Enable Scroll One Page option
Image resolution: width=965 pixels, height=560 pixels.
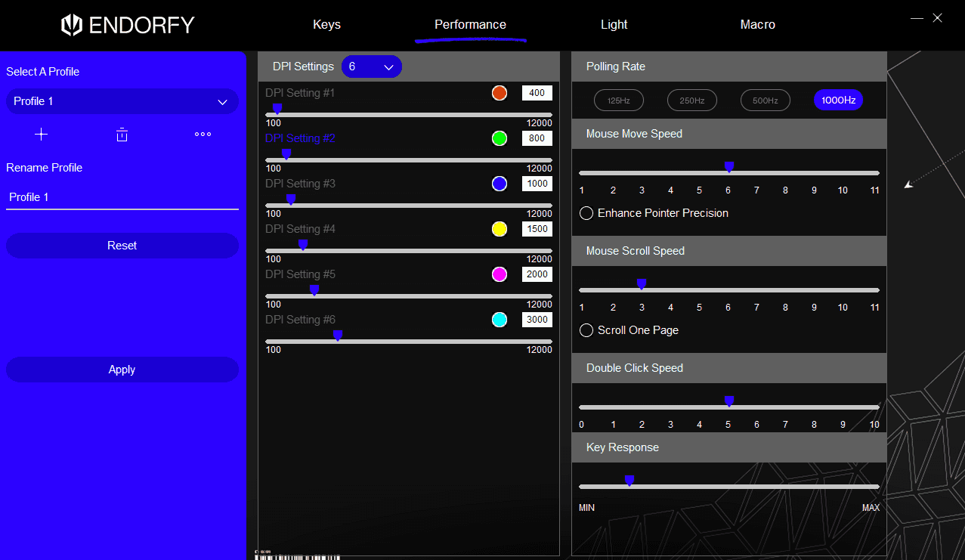(x=586, y=330)
